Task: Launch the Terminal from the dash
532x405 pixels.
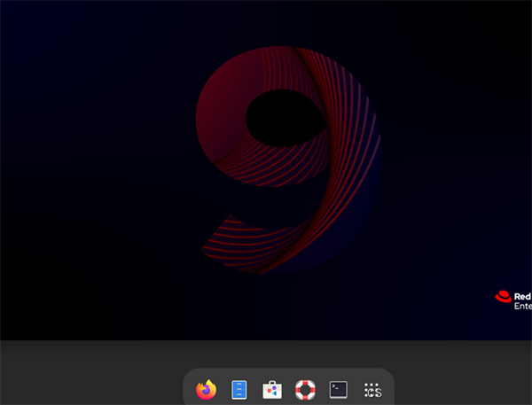Action: point(339,390)
